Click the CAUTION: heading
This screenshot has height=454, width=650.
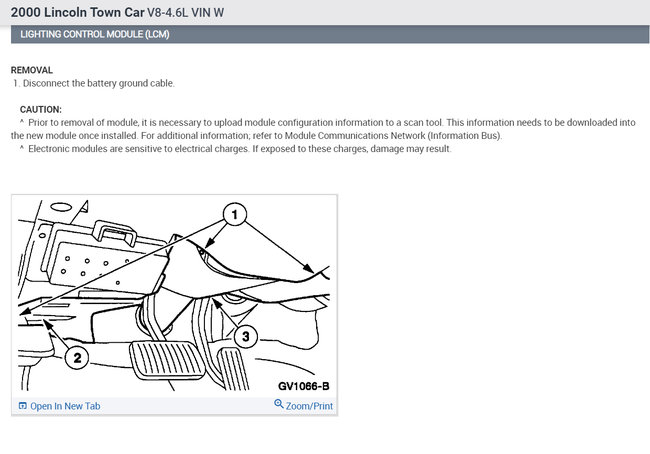41,109
